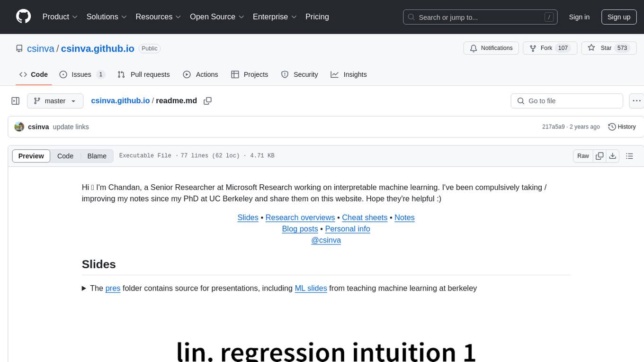
Task: Open the master branch selector
Action: pos(55,101)
